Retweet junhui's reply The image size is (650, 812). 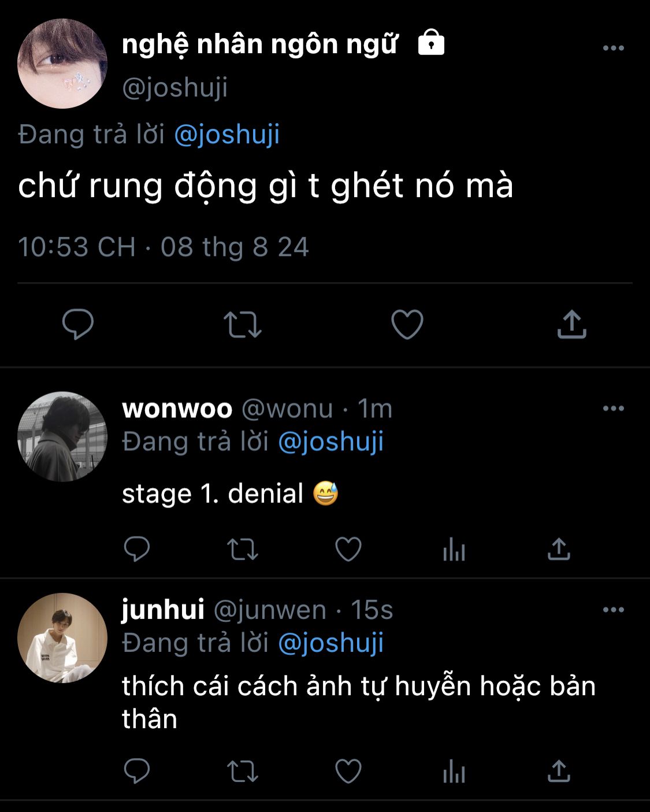[x=243, y=772]
